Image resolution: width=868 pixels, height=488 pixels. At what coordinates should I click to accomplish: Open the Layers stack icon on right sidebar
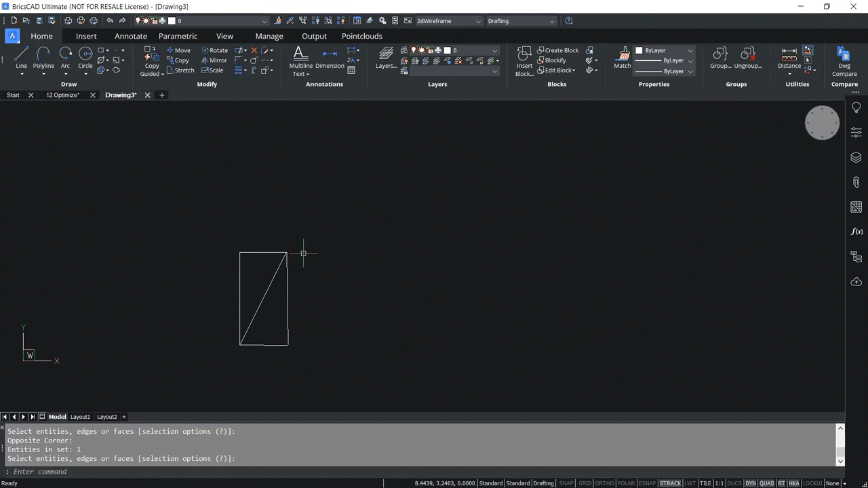click(x=856, y=157)
